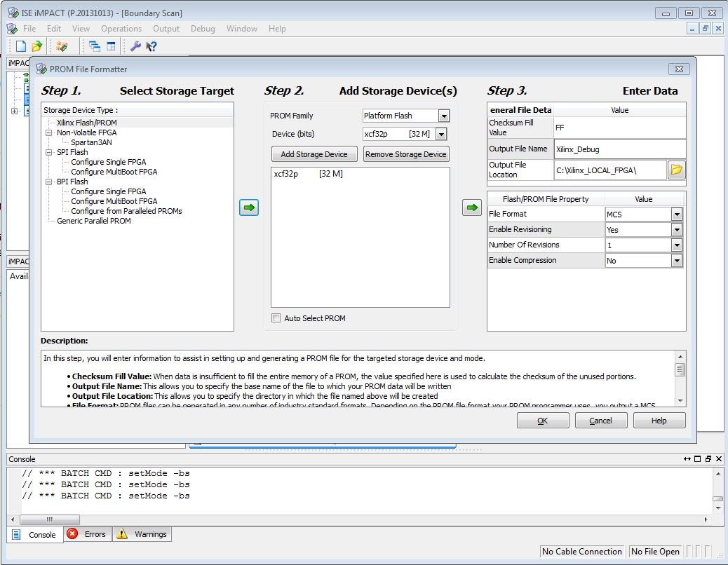The image size is (728, 565).
Task: Click the PROM File Formatter dialog title icon
Action: 41,69
